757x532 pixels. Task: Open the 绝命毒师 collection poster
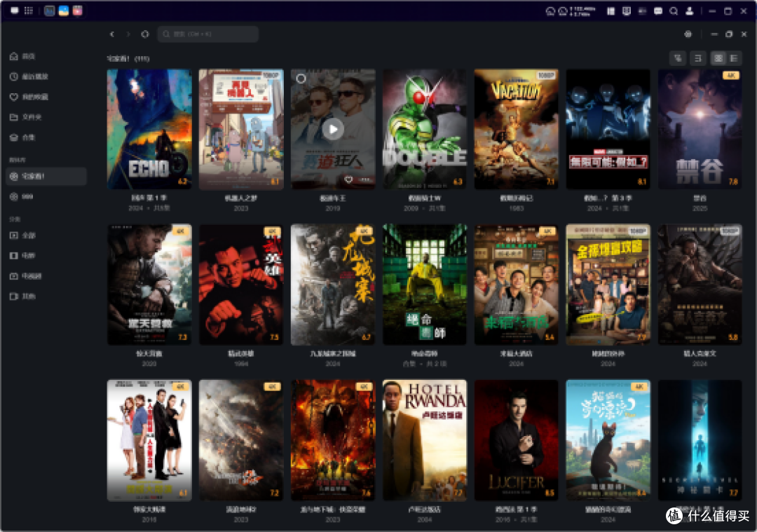tap(424, 285)
